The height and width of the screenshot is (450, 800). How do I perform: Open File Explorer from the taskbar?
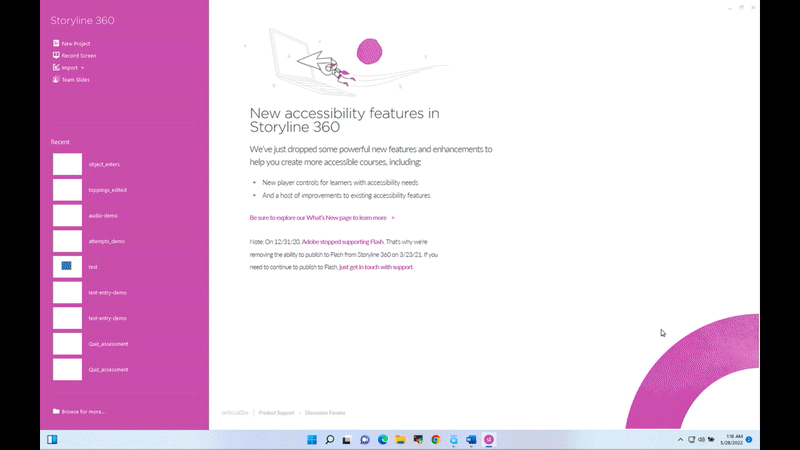click(401, 439)
